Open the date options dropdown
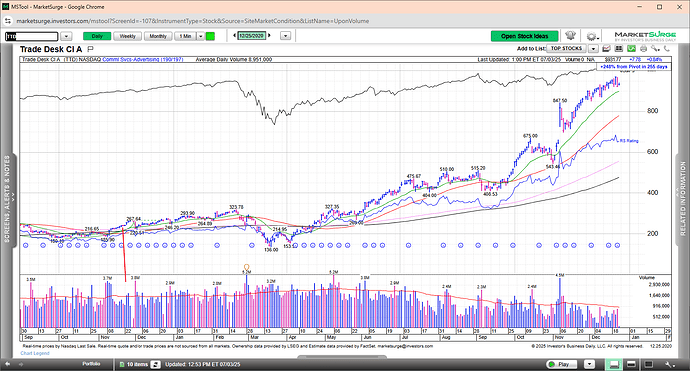690x371 pixels. (x=286, y=36)
